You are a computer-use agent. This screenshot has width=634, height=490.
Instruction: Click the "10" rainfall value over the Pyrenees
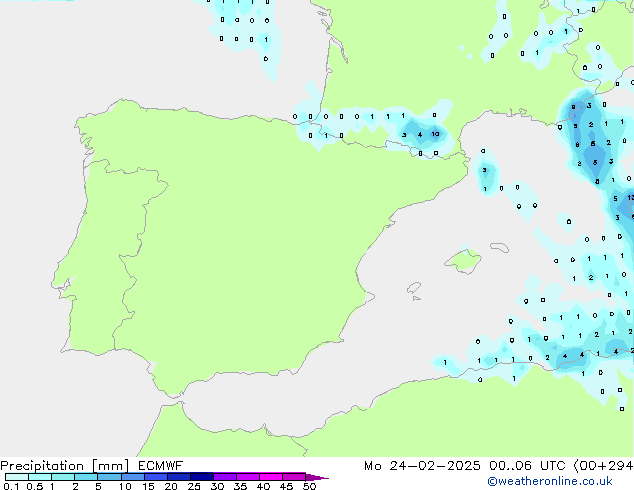point(435,134)
